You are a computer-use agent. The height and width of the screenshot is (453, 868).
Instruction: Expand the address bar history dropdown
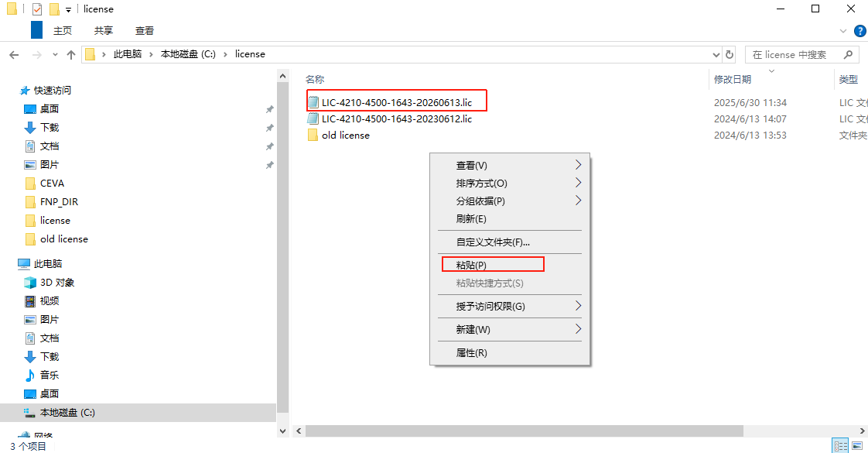[x=716, y=54]
